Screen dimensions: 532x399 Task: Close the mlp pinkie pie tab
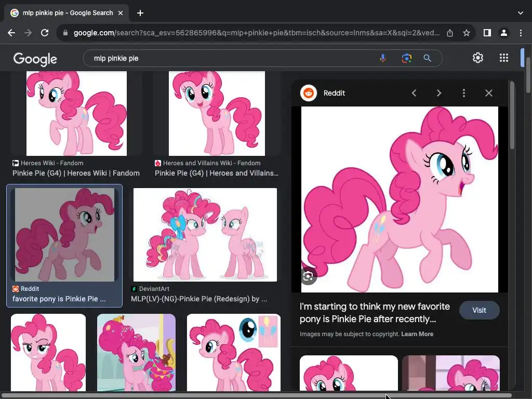pos(121,13)
